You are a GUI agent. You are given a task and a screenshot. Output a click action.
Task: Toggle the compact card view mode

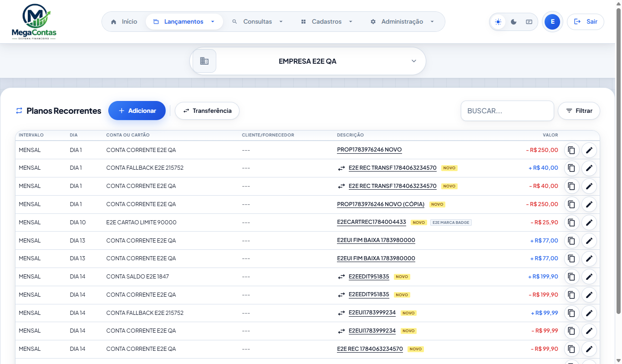(x=529, y=21)
